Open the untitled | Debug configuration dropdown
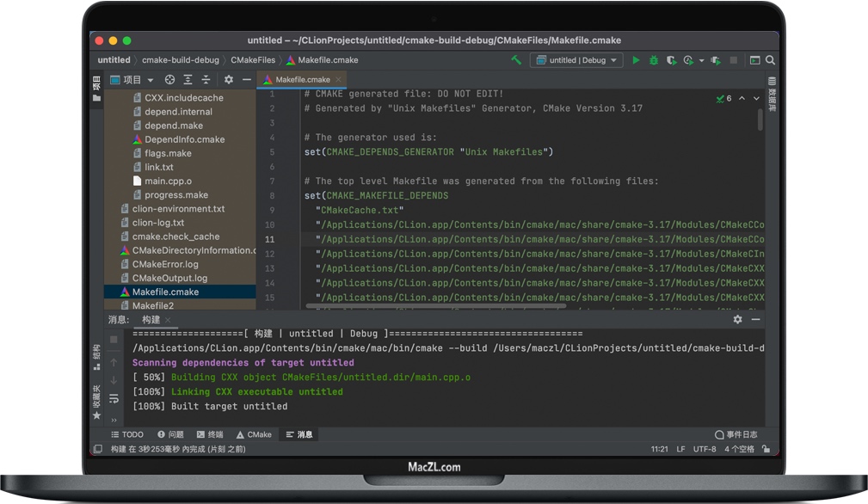Screen dimensions: 868x504 tap(577, 60)
